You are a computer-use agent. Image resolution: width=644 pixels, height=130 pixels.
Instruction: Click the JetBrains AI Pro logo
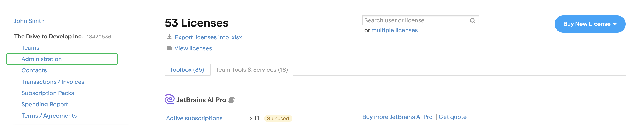(x=170, y=99)
